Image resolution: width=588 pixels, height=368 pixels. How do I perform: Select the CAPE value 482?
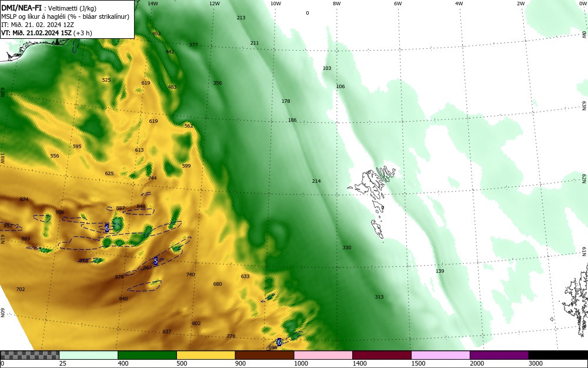tap(156, 34)
